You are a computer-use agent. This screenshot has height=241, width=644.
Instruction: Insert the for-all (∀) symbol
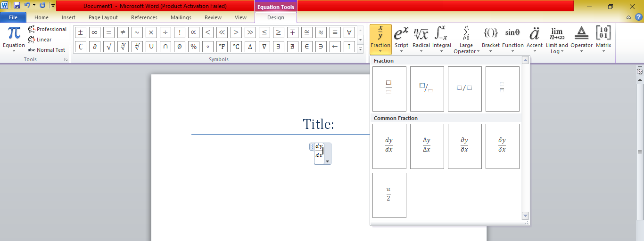pos(349,32)
